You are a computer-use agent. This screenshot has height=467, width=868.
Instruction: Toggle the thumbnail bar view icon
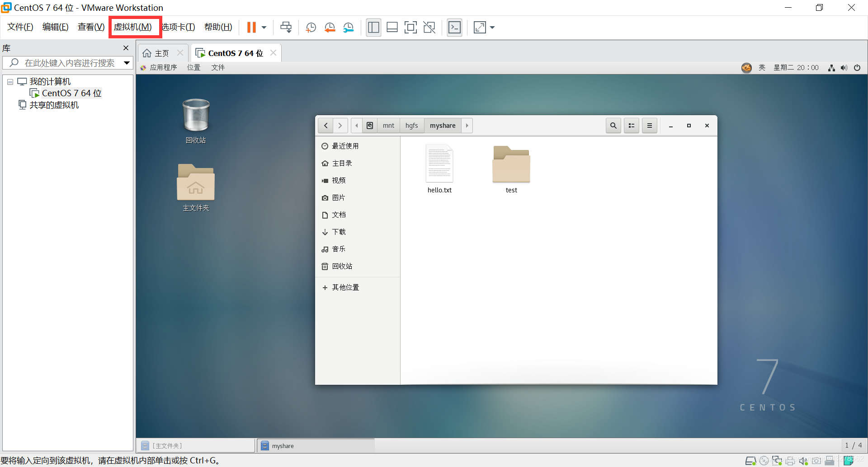392,28
